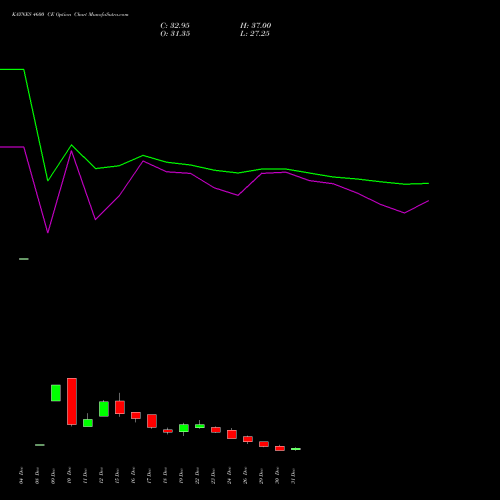
Task: Click the 10 Dec date label
Action: tap(70, 476)
